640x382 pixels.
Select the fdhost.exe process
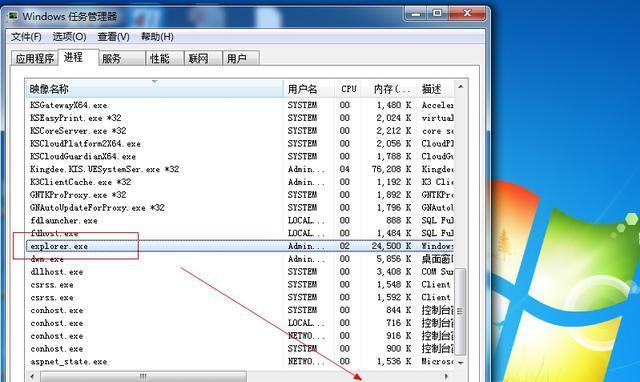pos(239,233)
